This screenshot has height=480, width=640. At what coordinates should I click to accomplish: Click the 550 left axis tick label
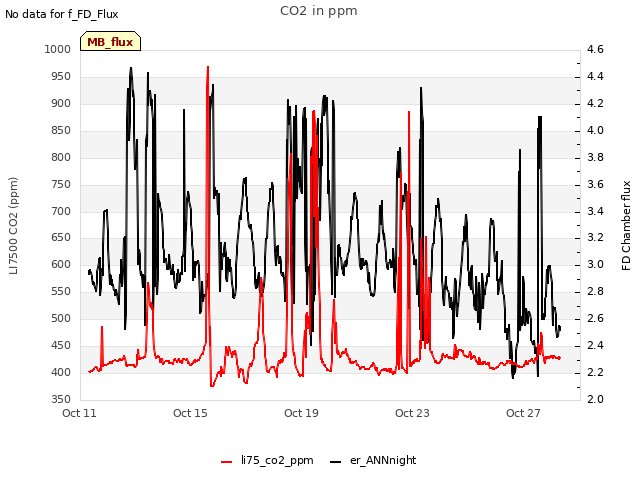pos(61,291)
